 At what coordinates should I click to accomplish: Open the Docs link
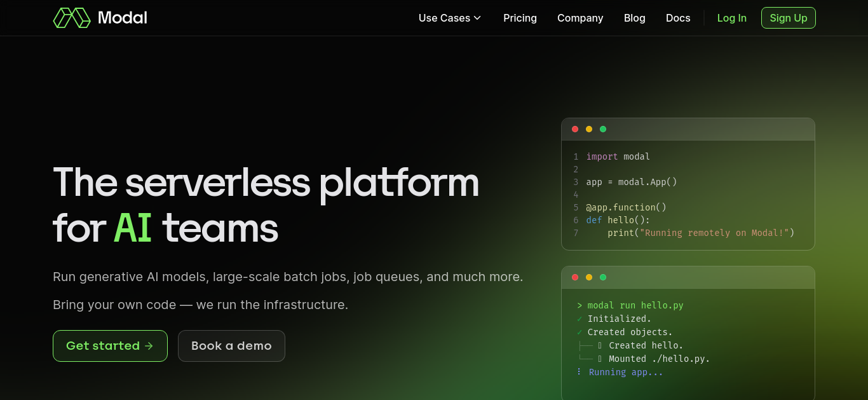tap(678, 18)
